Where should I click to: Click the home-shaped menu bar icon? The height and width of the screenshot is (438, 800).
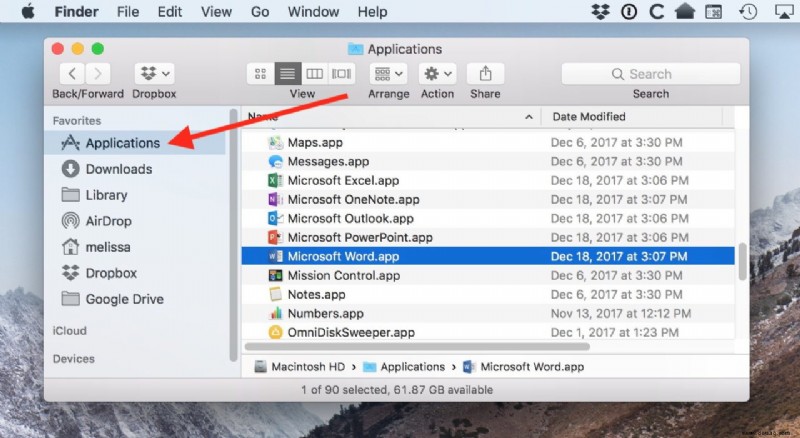coord(685,11)
